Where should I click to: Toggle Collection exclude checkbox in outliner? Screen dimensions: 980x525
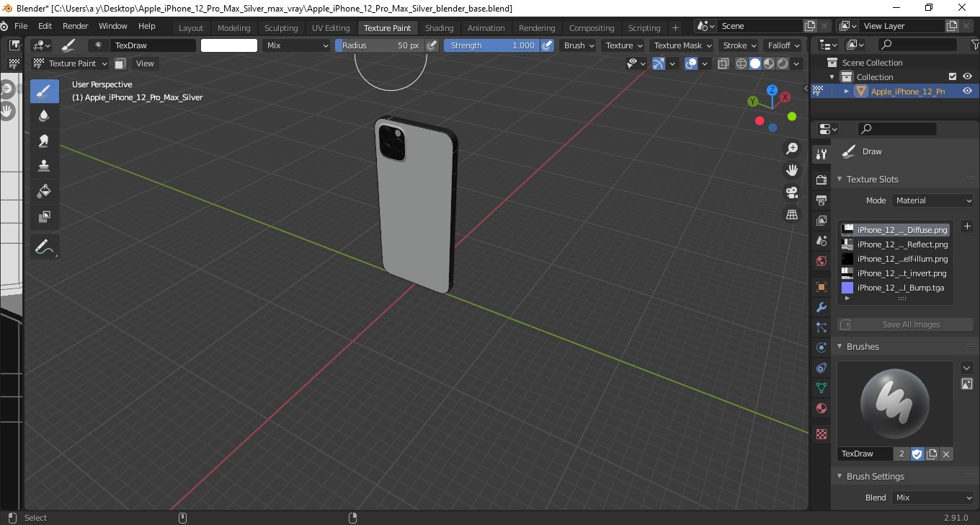point(953,76)
